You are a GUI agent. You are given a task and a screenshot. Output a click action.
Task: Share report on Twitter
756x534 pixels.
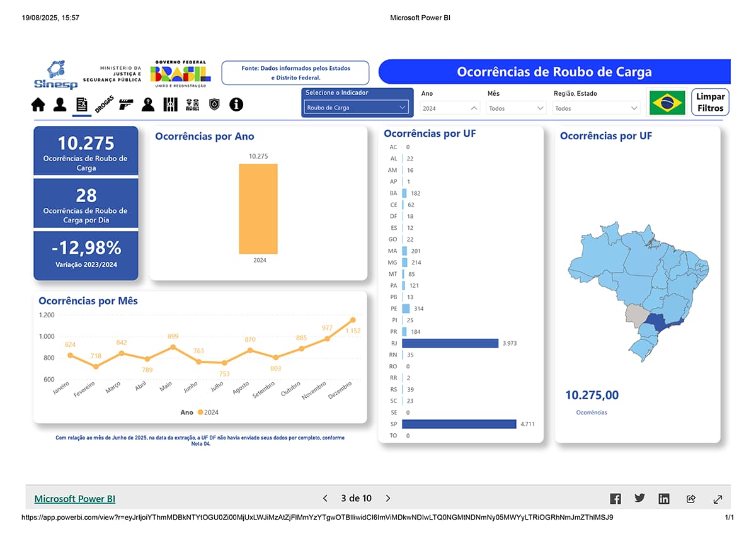click(640, 498)
